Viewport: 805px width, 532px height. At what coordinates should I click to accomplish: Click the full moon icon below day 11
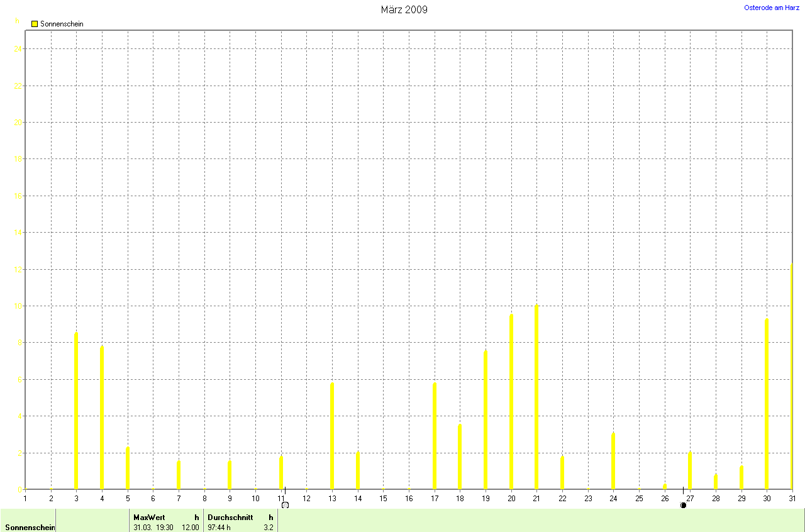tap(285, 505)
